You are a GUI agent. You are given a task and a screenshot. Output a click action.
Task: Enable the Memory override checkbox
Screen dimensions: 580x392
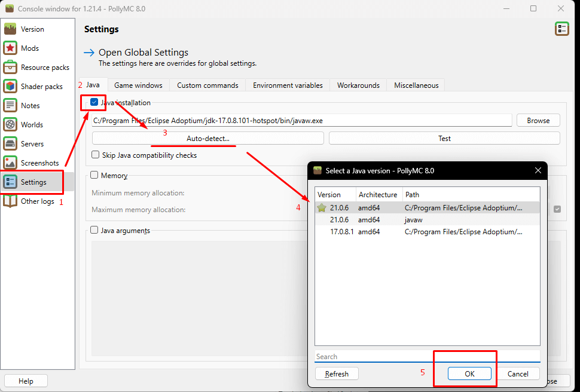pyautogui.click(x=94, y=176)
